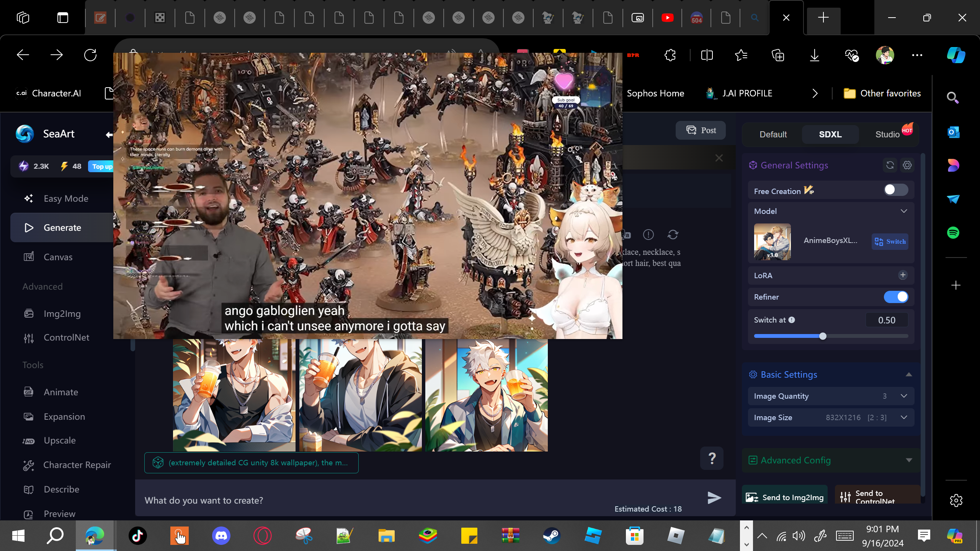The height and width of the screenshot is (551, 980).
Task: Switch to the SDXL tab
Action: (830, 134)
